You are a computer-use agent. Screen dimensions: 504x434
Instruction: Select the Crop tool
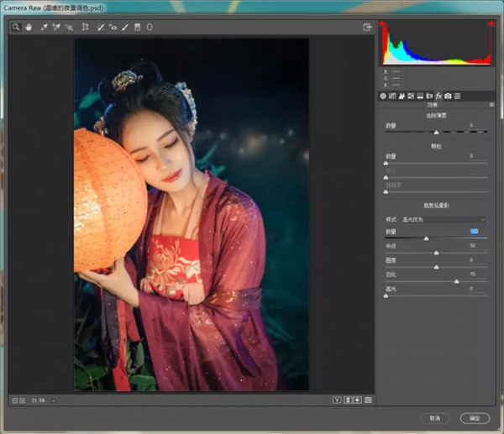(x=85, y=27)
